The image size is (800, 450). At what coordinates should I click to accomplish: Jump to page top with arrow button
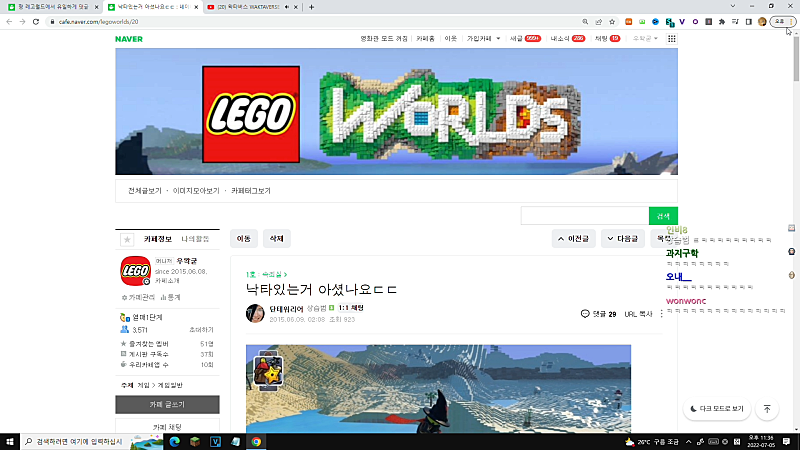[767, 409]
